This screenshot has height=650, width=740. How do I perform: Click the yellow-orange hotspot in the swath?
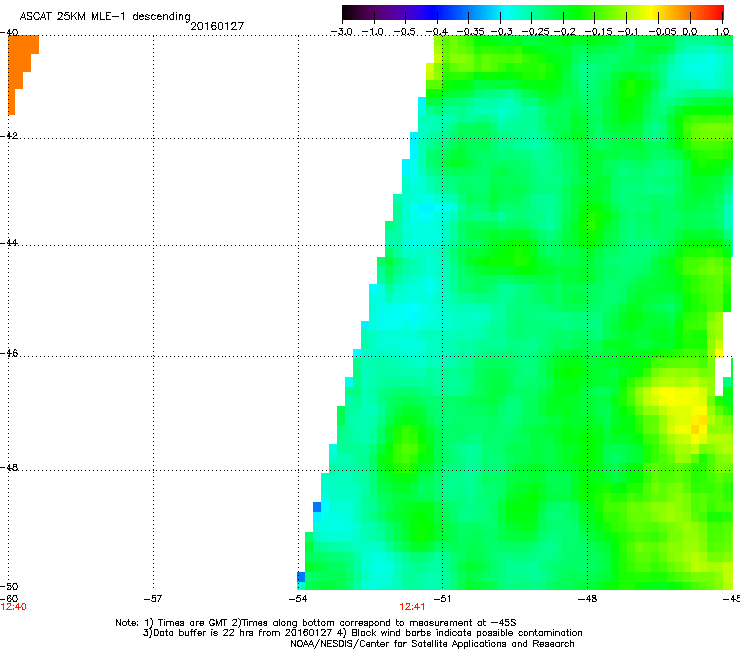(x=695, y=429)
